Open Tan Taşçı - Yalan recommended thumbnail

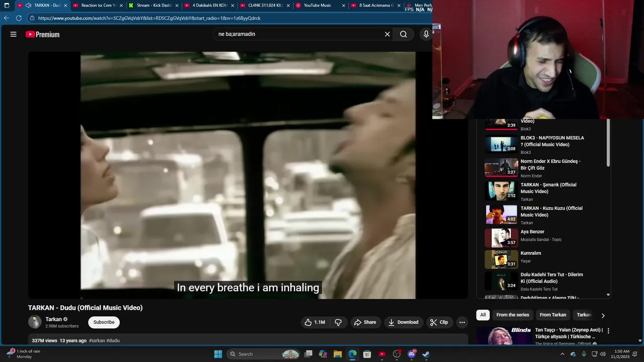(x=504, y=336)
